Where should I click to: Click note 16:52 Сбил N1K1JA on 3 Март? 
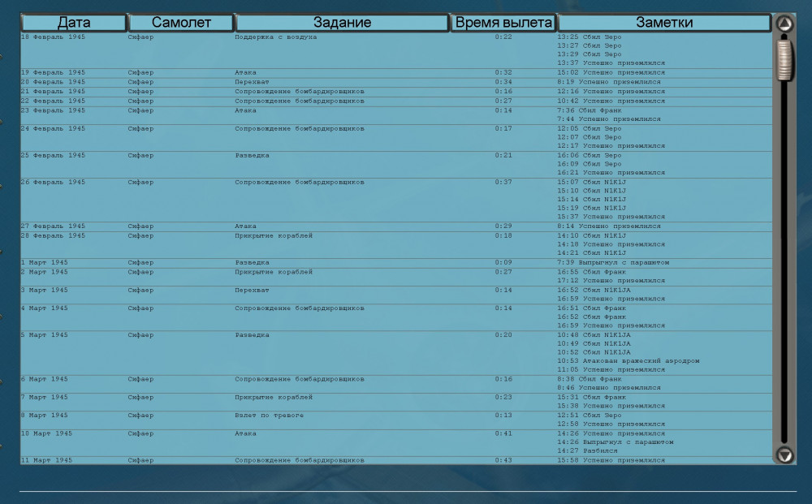pos(594,291)
